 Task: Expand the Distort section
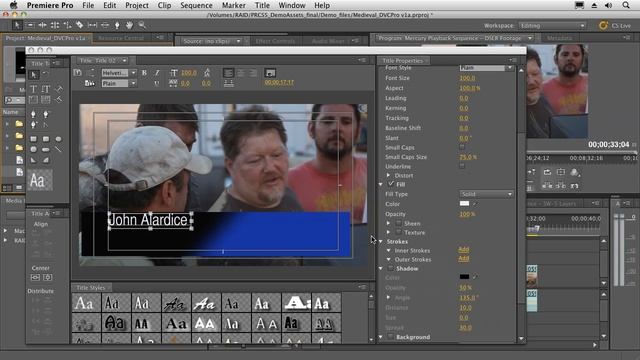pyautogui.click(x=389, y=175)
